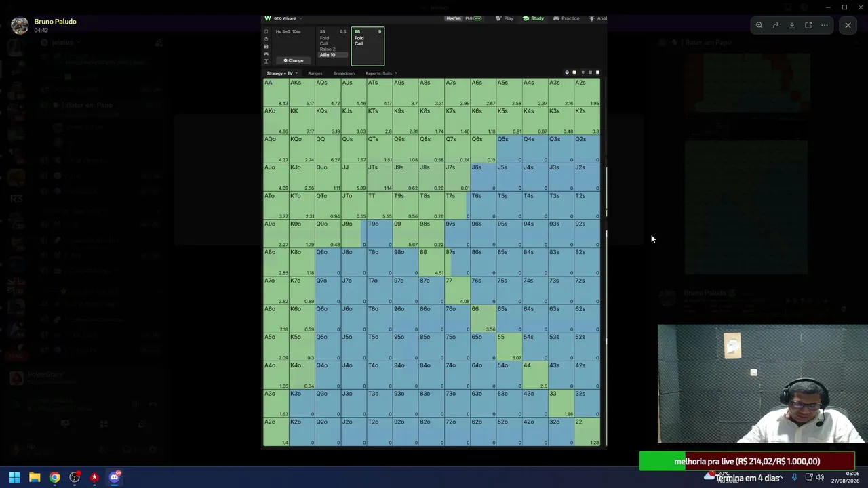Select BB action Fold
868x488 pixels.
(x=359, y=38)
